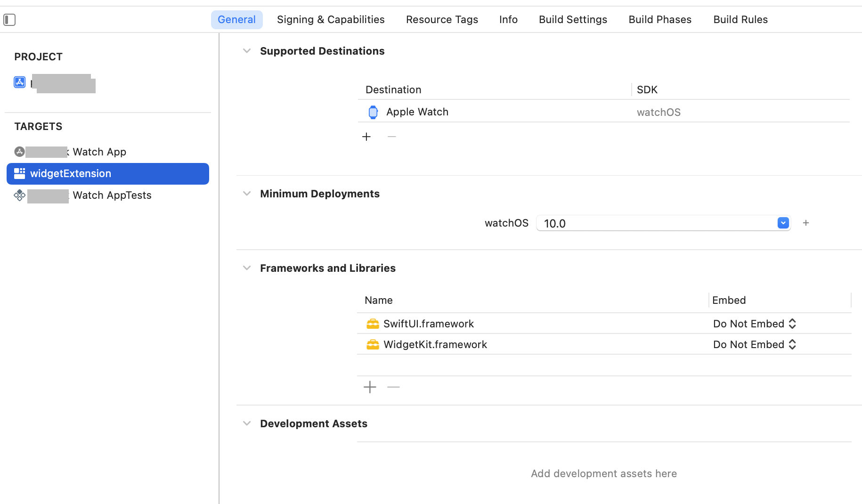Screen dimensions: 862x504
Task: Remove the selected supported destination
Action: click(391, 137)
